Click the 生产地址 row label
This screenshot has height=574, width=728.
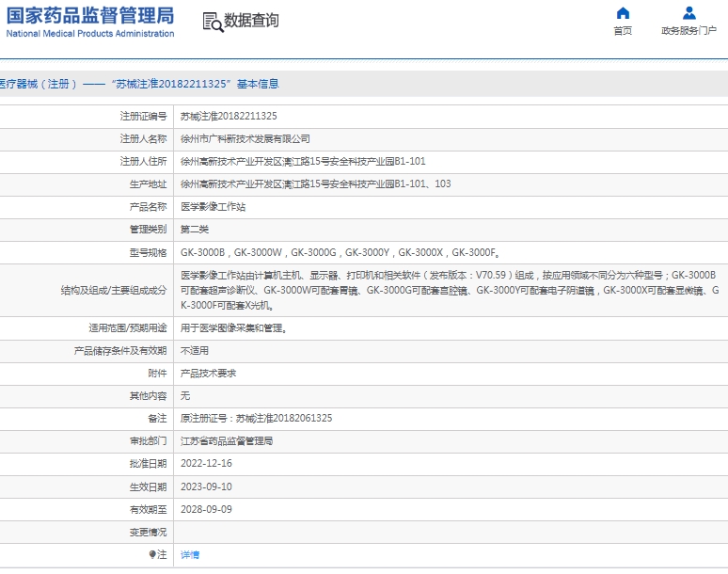148,183
